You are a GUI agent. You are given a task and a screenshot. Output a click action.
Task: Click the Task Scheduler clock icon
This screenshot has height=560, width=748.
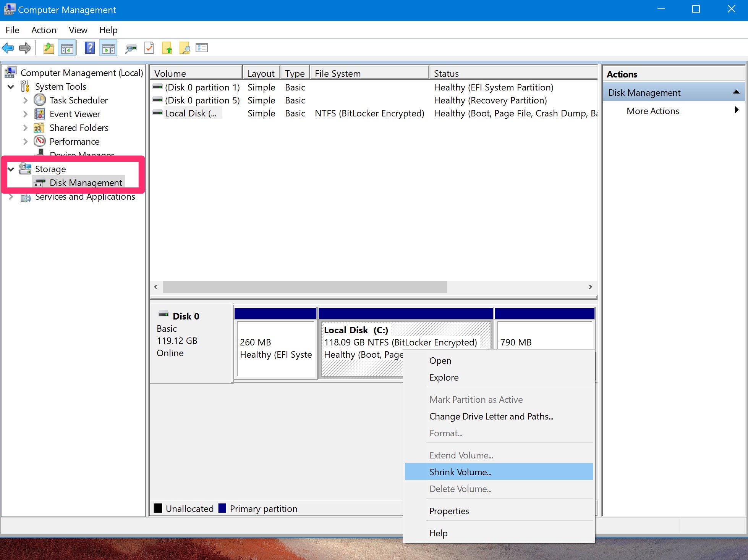[40, 100]
